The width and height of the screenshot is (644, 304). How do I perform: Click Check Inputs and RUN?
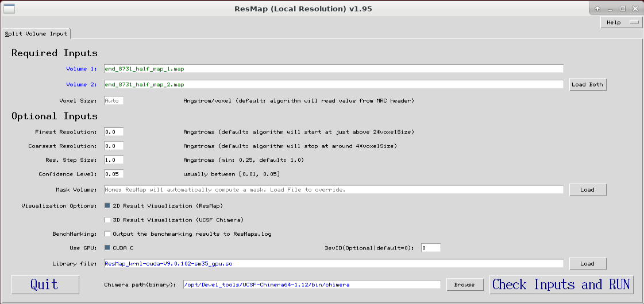pyautogui.click(x=561, y=284)
